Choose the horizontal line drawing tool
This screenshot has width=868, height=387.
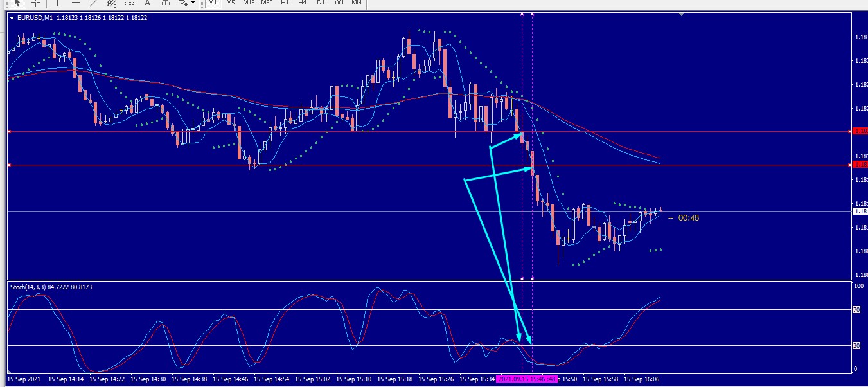click(75, 3)
